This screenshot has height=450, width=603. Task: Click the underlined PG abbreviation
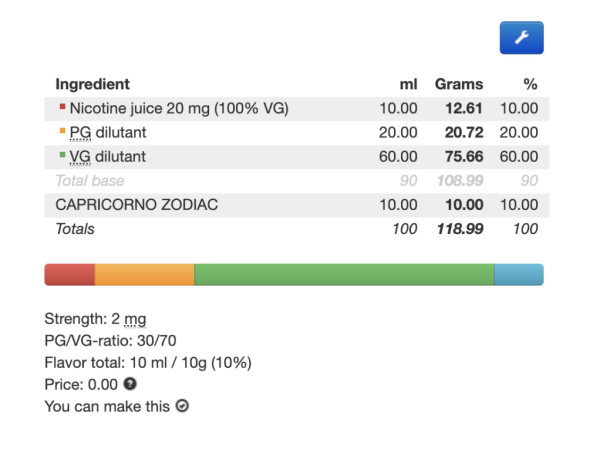click(80, 133)
